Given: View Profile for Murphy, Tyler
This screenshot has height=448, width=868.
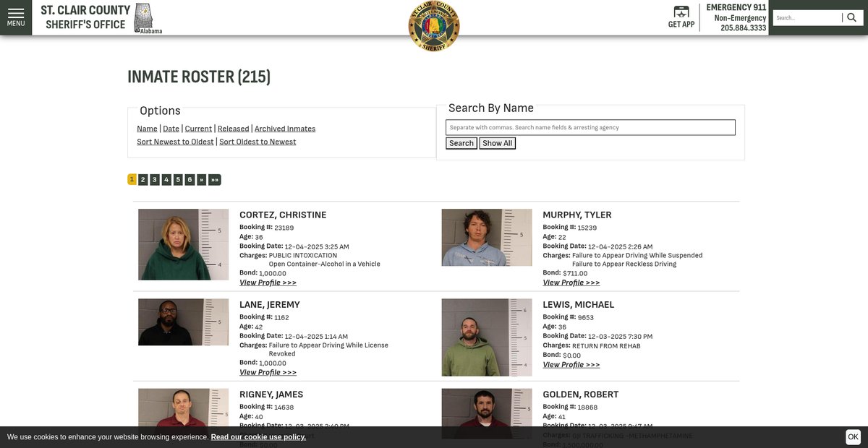Looking at the screenshot, I should tap(571, 283).
